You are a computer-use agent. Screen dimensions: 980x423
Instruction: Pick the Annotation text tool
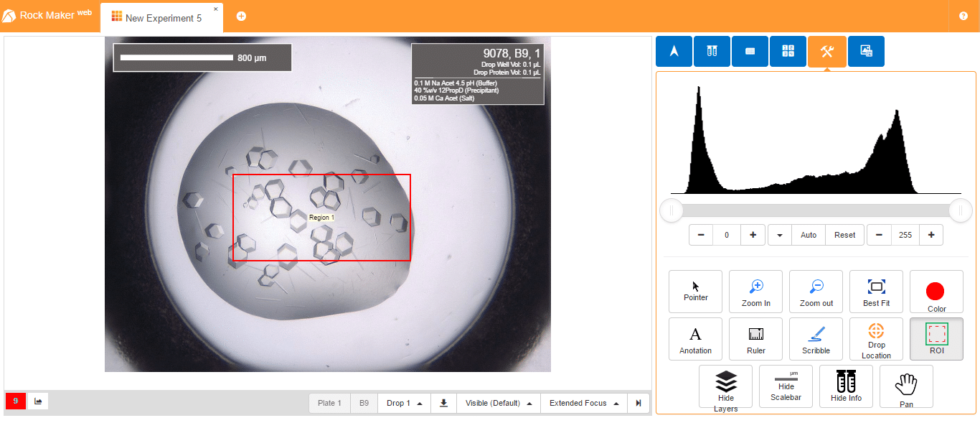pos(695,339)
